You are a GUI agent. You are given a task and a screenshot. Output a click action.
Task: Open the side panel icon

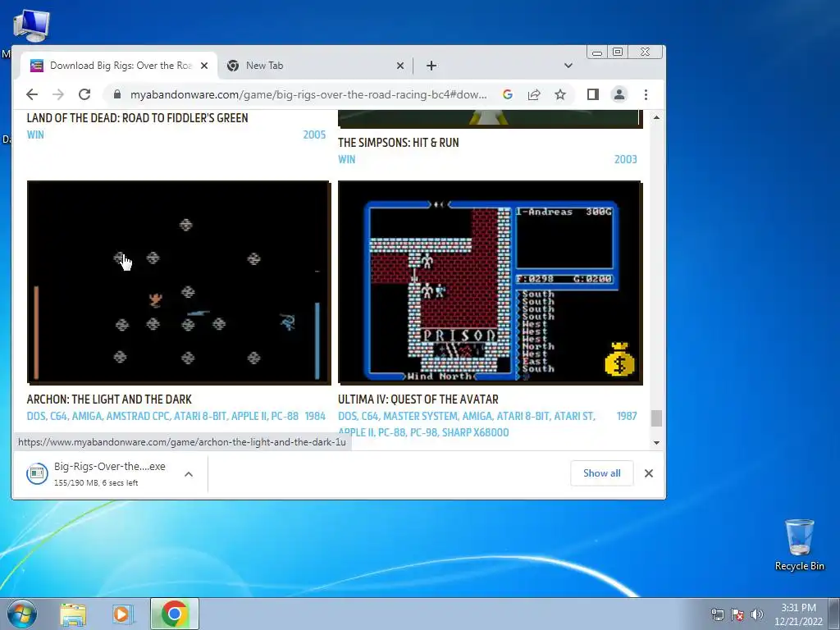[592, 95]
